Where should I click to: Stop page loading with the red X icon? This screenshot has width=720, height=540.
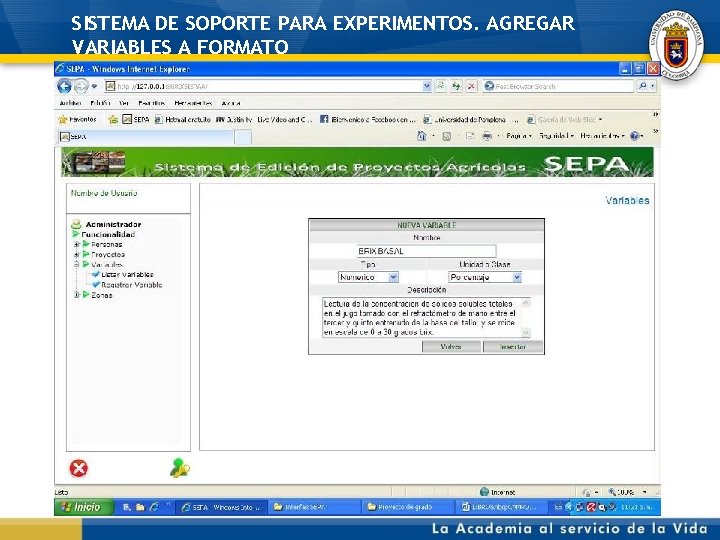pos(471,86)
